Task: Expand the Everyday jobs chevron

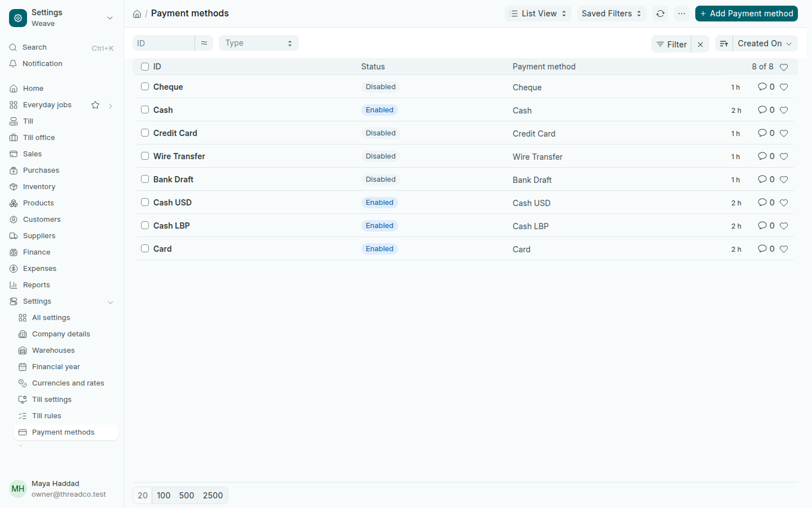Action: click(111, 106)
